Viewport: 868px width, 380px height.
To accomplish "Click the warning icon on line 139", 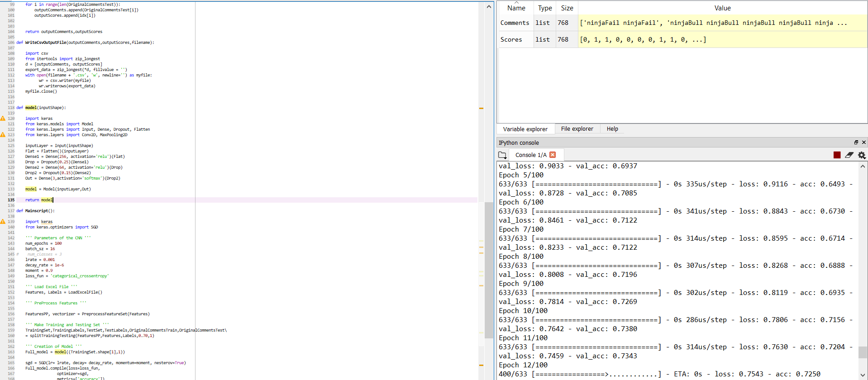I will click(3, 222).
